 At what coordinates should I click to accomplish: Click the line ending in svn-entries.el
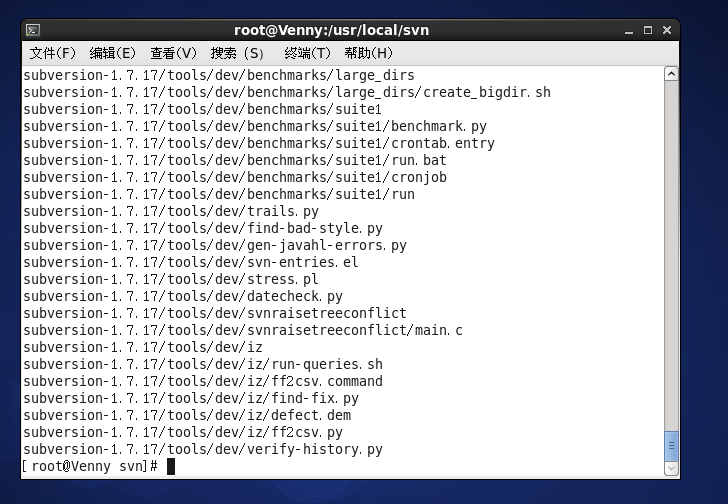(x=191, y=262)
